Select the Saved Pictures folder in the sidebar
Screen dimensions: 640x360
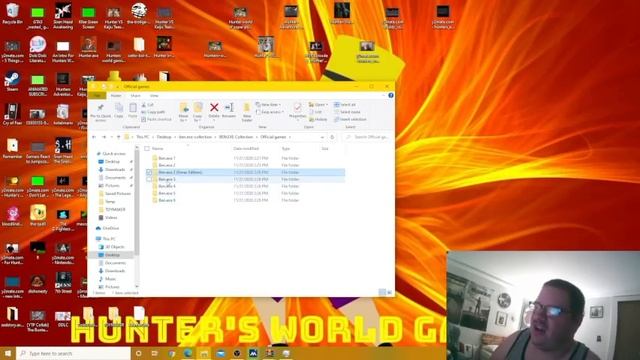[115, 193]
